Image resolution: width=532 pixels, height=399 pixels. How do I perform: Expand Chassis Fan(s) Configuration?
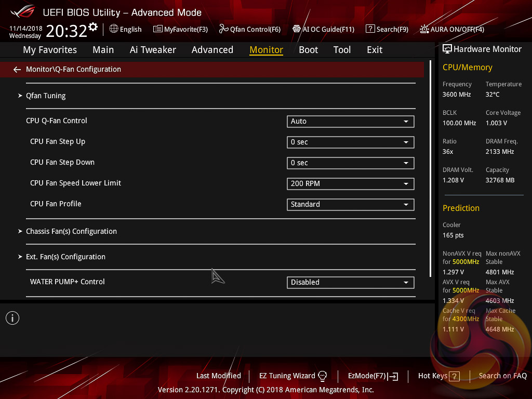(71, 231)
